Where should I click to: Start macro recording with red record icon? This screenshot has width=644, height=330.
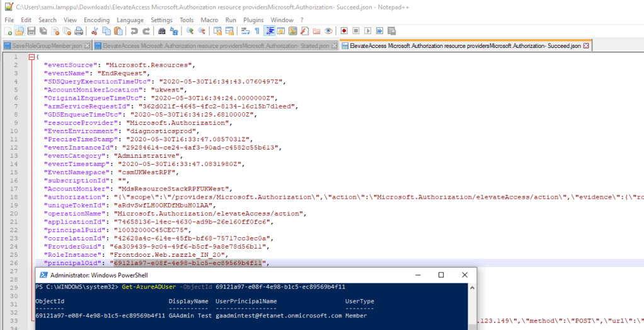point(345,31)
